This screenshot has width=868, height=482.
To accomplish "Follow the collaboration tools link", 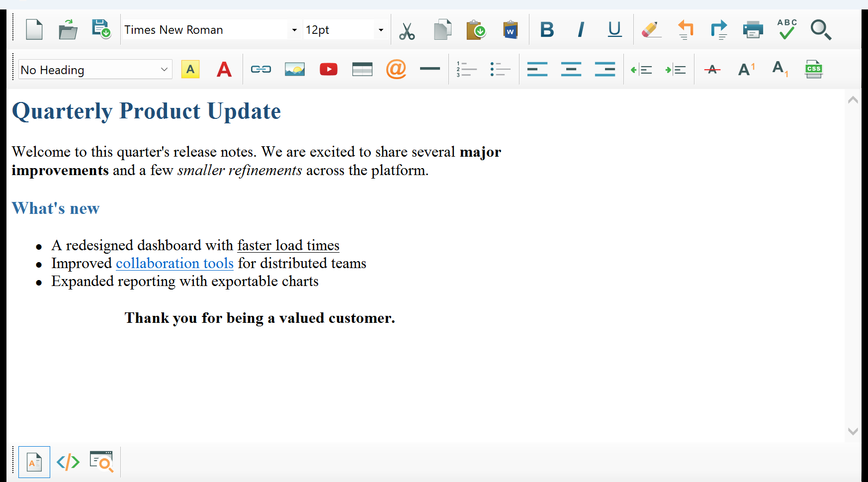I will (174, 263).
